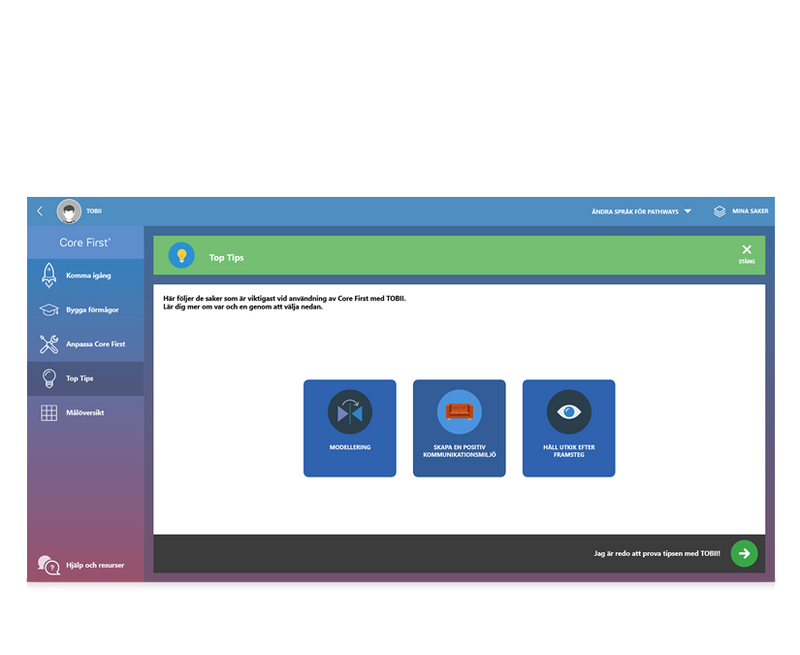Screen dimensions: 800x655
Task: Select the Bygga förmågor menu label
Action: click(92, 310)
